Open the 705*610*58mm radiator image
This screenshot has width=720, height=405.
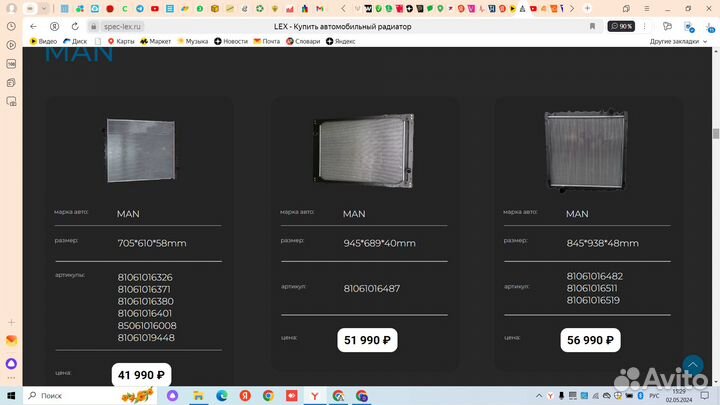point(140,151)
